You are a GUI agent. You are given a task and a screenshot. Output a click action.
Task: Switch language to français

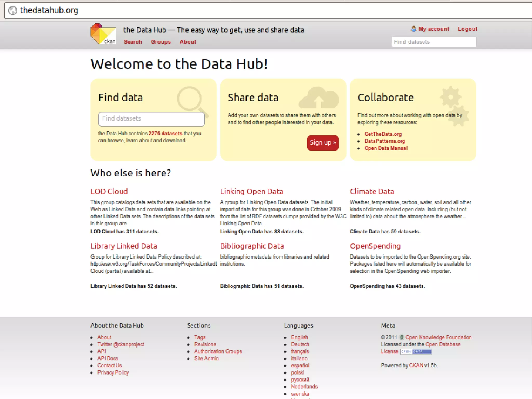(300, 351)
